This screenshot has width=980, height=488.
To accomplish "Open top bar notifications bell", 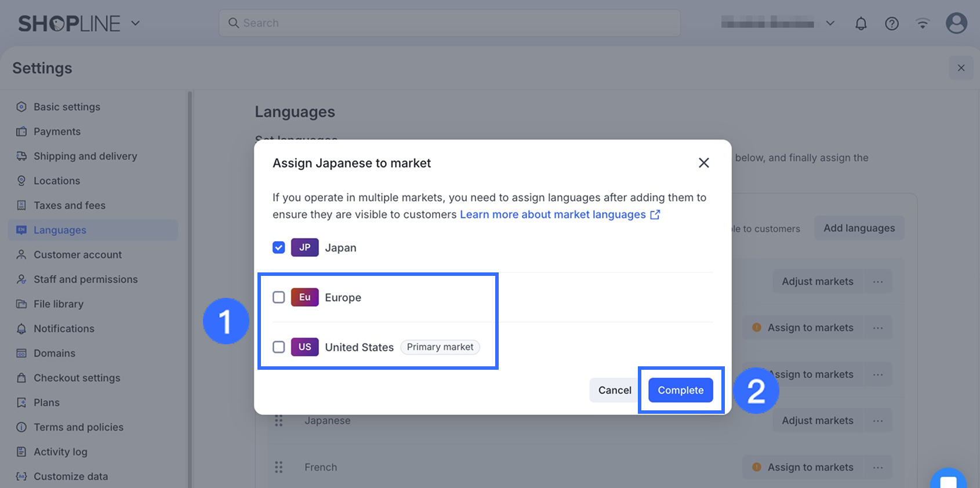I will (x=861, y=23).
